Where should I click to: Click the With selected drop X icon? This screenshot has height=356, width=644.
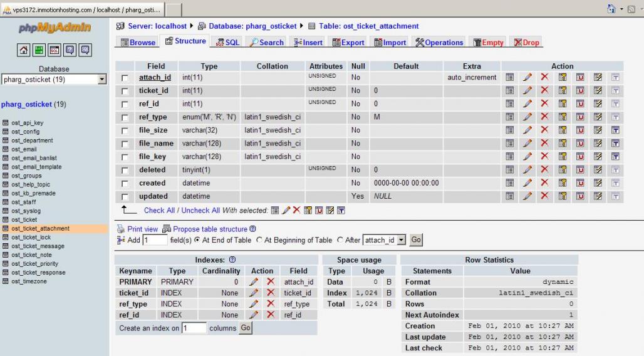tap(296, 210)
